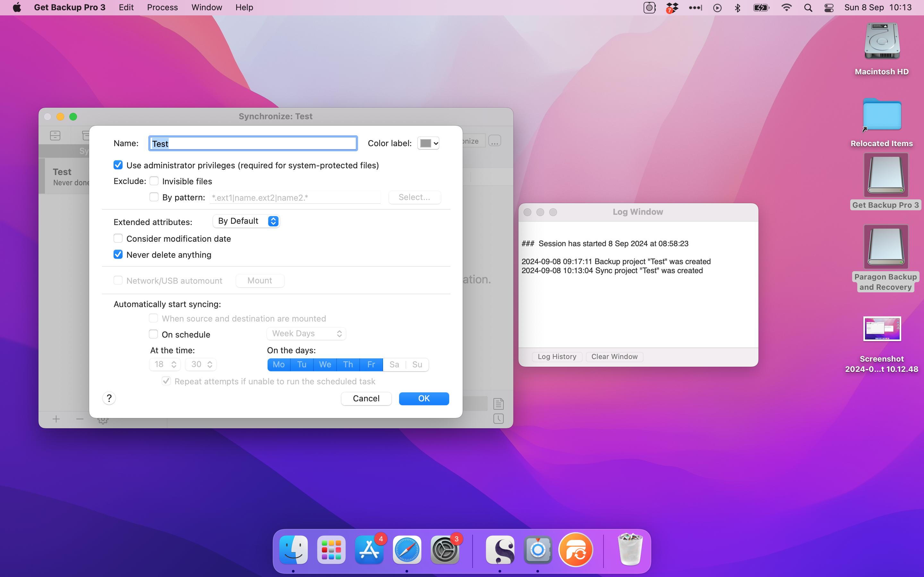Click the settings/gear icon at bottom
This screenshot has height=577, width=924.
click(x=102, y=420)
